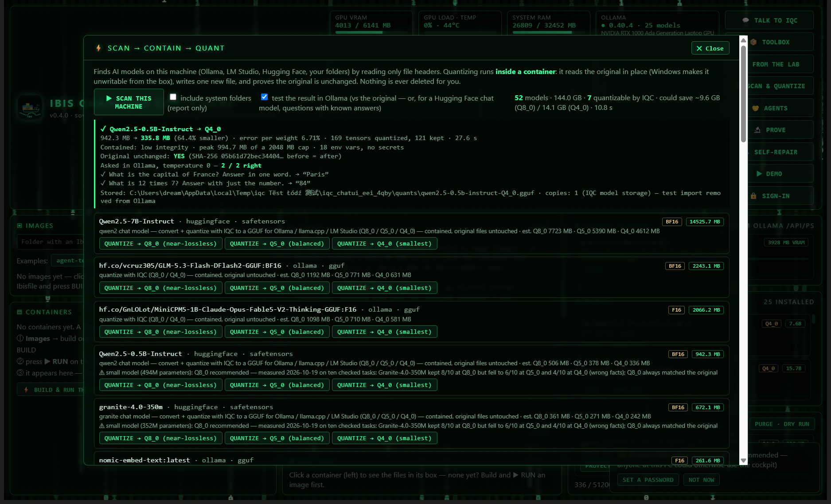Click the 3928 MB VRAM badge

click(786, 242)
